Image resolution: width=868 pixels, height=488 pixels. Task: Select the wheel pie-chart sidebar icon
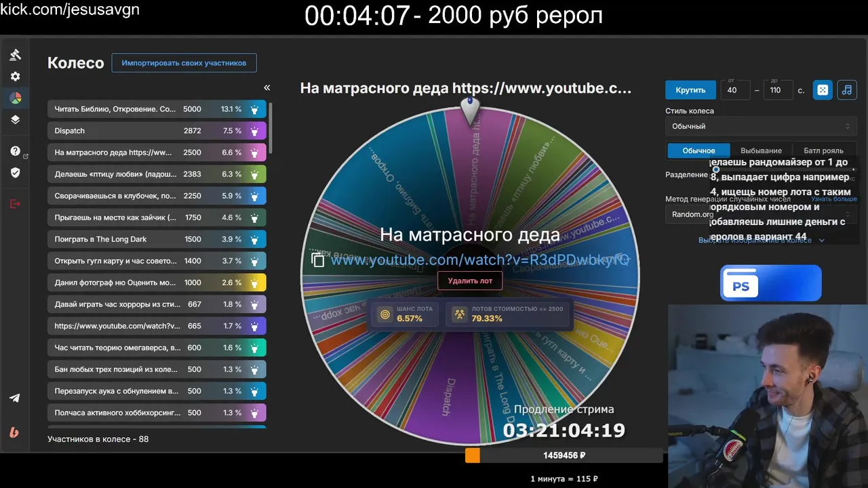point(15,98)
